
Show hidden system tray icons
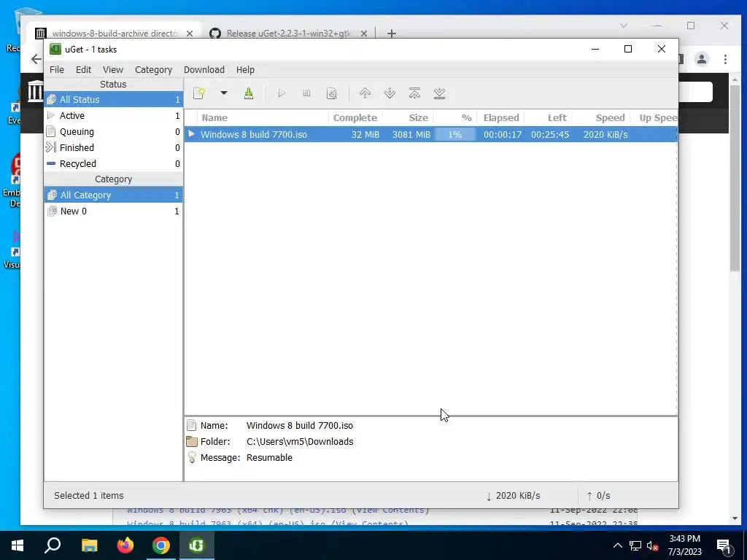click(x=617, y=545)
